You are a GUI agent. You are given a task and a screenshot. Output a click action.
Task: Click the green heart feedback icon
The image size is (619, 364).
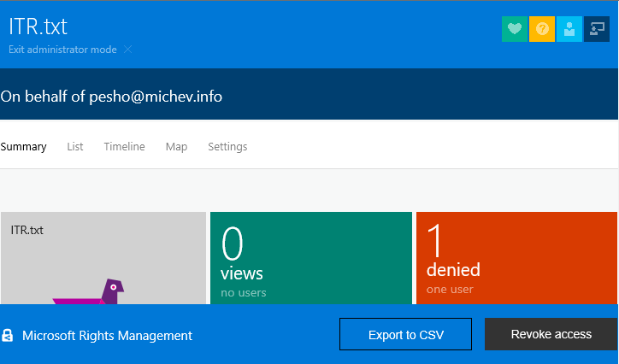514,29
